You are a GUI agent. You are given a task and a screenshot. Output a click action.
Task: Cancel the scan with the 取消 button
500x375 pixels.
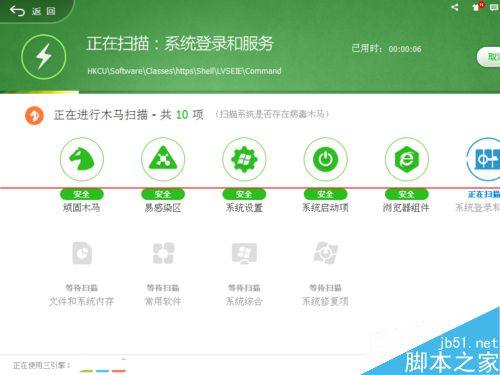click(x=489, y=57)
